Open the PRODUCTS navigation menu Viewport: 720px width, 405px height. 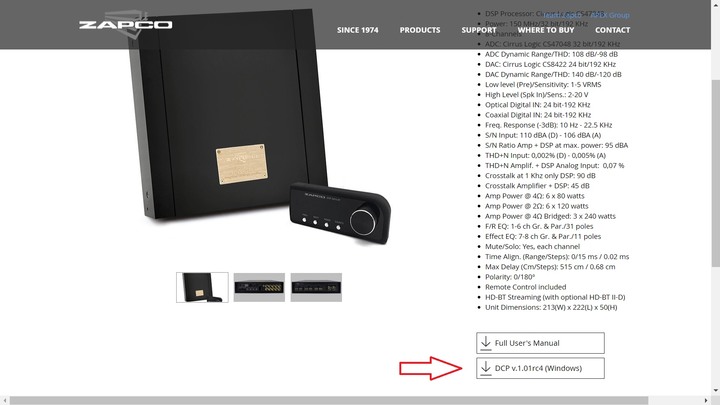420,30
